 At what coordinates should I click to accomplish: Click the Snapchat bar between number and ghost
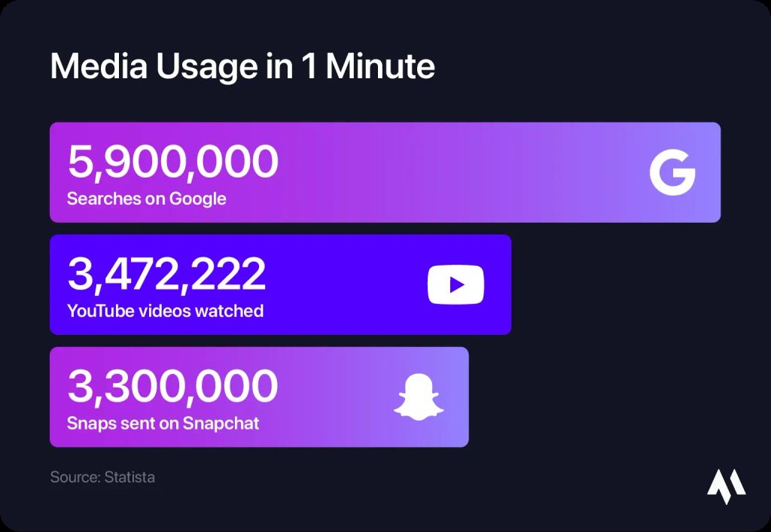click(x=335, y=397)
